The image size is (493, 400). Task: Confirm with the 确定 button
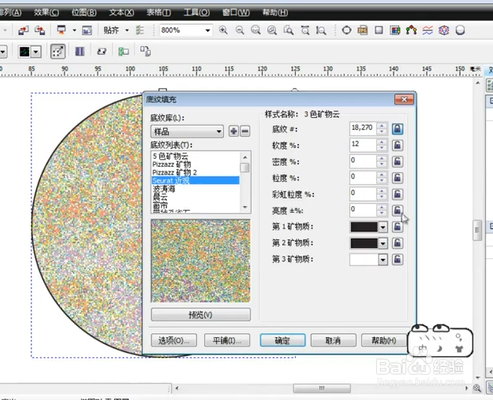[283, 340]
